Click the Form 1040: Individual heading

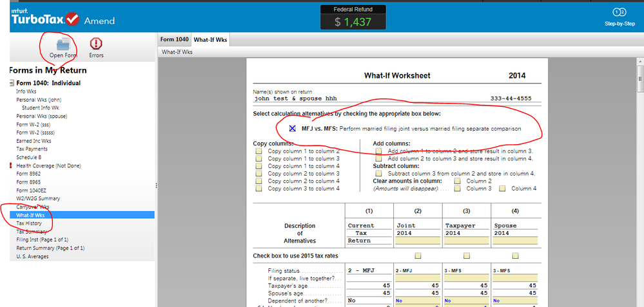(x=48, y=83)
